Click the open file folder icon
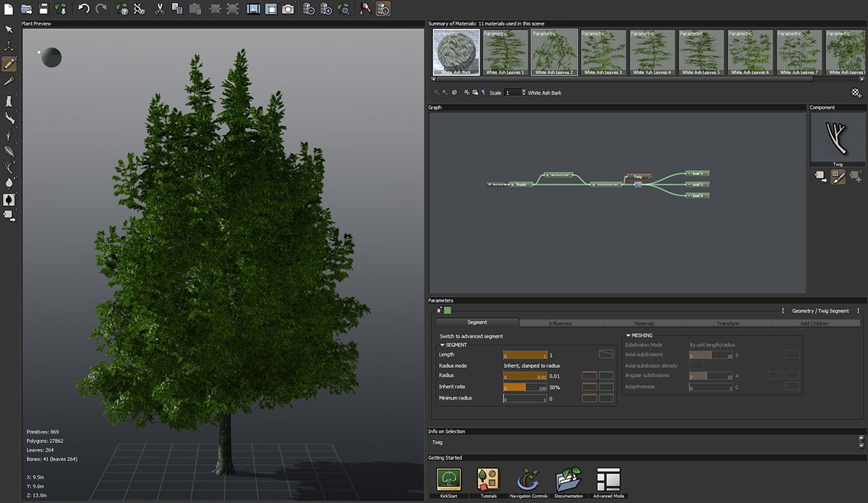 26,9
